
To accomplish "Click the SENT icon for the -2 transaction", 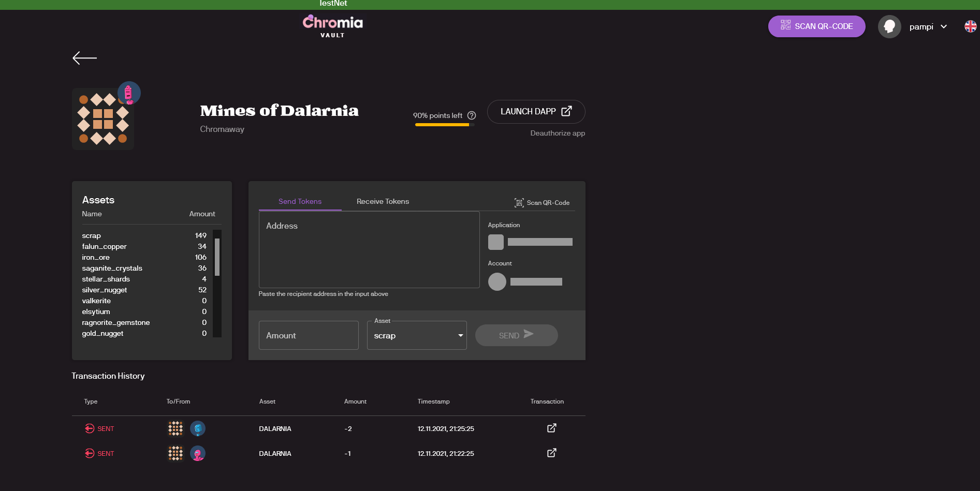I will click(x=90, y=428).
